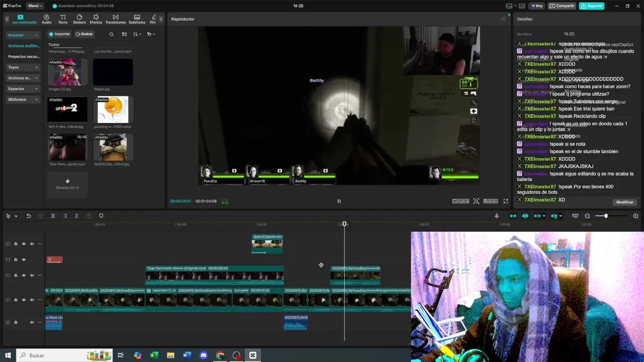Select the Negro.jpg thumbnail
The height and width of the screenshot is (362, 644).
(113, 72)
